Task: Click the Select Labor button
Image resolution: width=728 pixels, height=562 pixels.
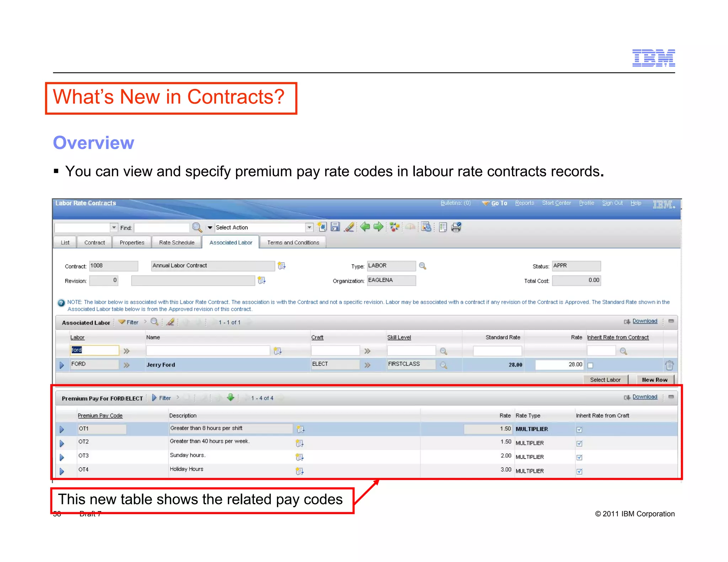Action: tap(605, 380)
